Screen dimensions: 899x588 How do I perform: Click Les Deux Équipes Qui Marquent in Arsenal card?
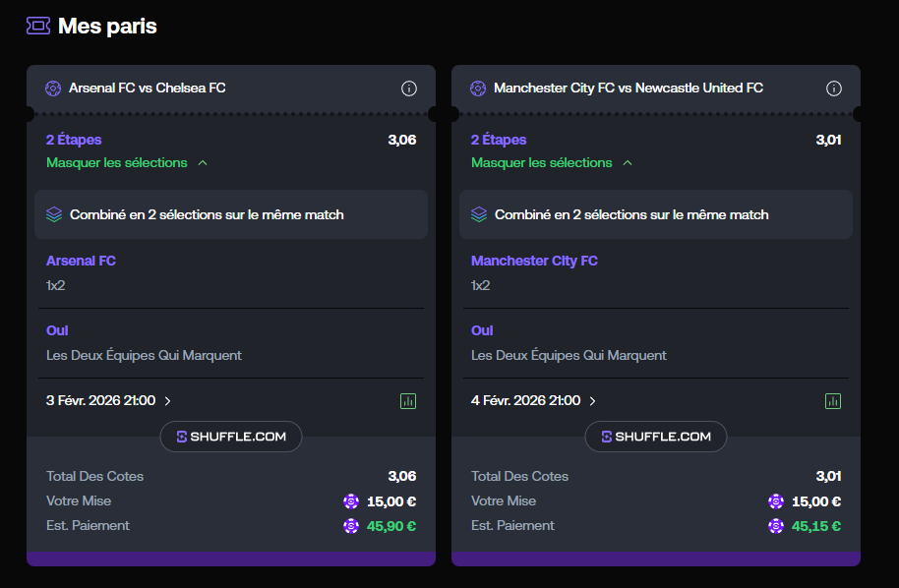(144, 355)
